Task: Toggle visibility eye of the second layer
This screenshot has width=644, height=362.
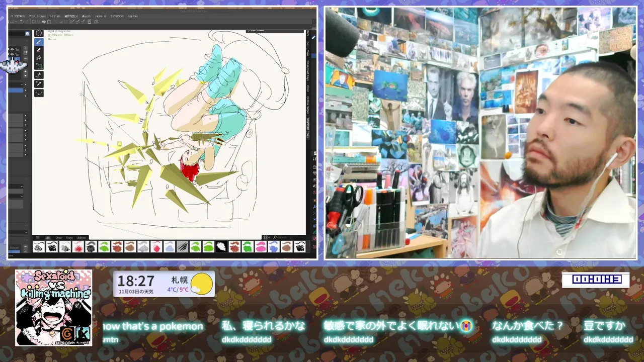Action: coord(12,54)
